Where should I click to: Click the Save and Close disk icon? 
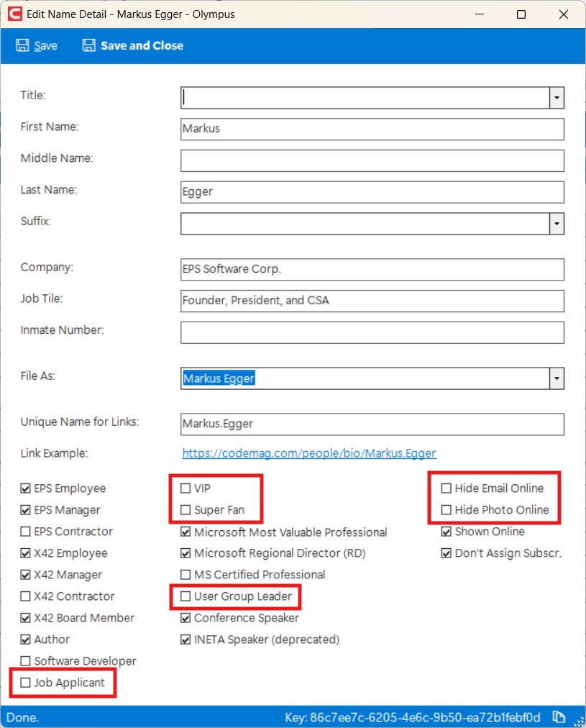(x=88, y=45)
